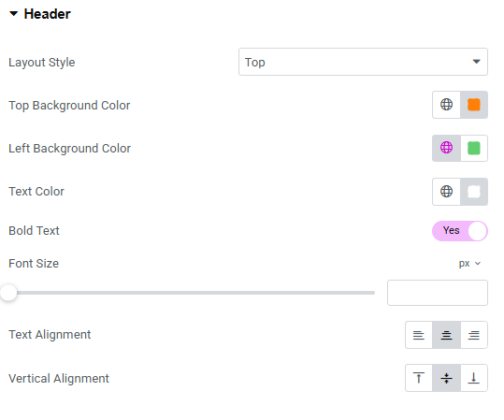Open the Layout Style dropdown
Screen dimensions: 504x420
[363, 62]
